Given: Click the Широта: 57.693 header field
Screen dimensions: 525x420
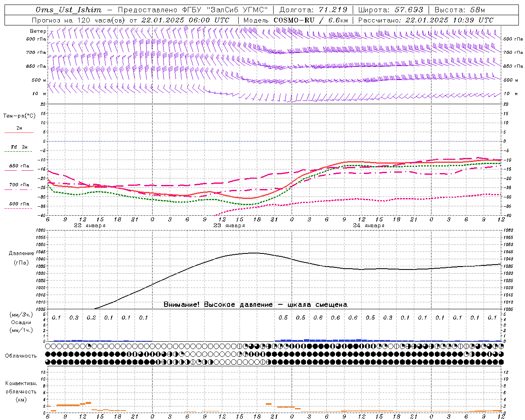Looking at the screenshot, I should pyautogui.click(x=391, y=10).
